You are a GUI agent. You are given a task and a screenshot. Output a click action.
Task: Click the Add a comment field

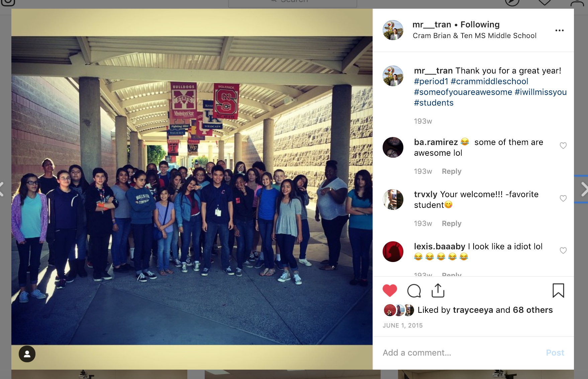click(462, 353)
